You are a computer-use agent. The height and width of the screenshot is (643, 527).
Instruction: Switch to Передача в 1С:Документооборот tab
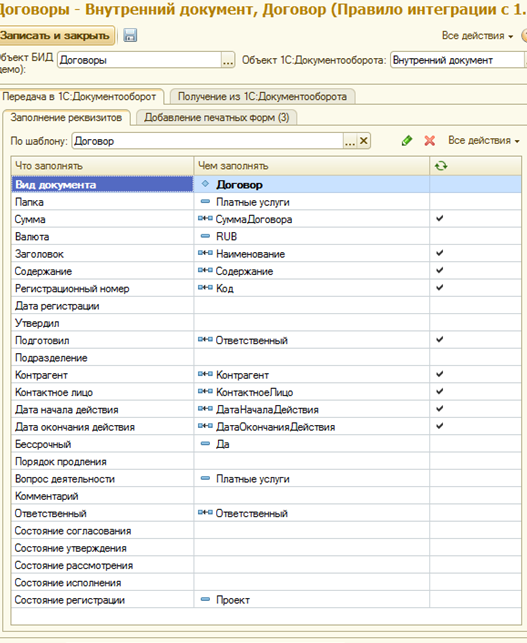pos(79,97)
